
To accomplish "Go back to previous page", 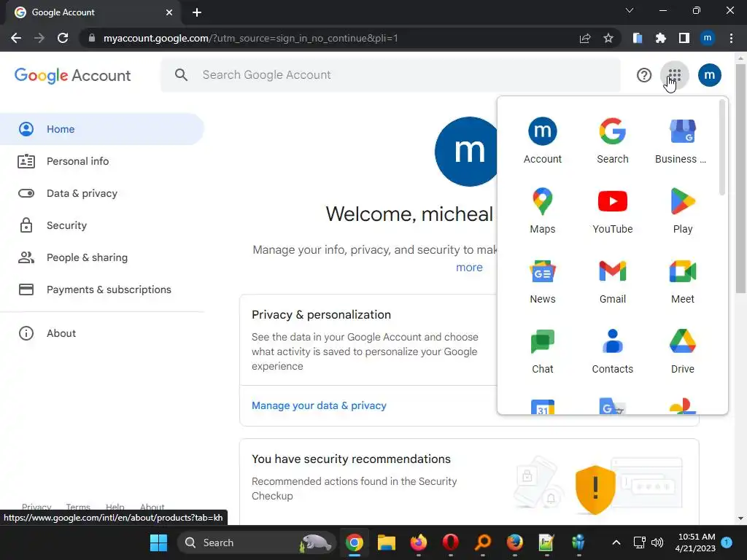I will (16, 38).
